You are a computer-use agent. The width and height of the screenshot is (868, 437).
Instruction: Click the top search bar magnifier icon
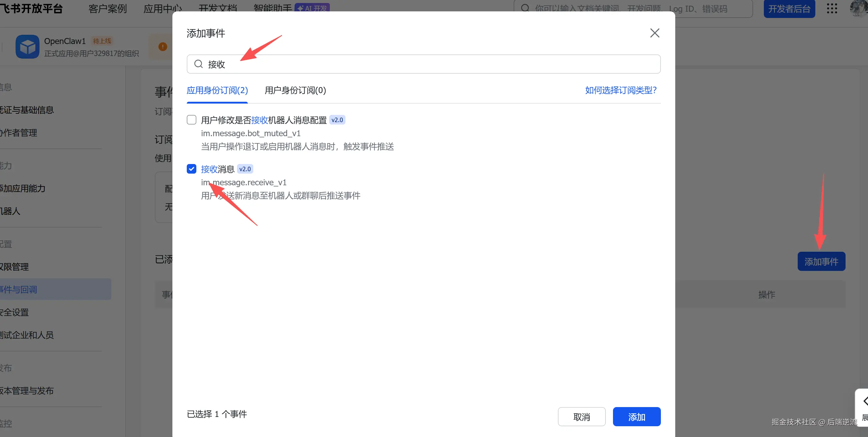525,8
